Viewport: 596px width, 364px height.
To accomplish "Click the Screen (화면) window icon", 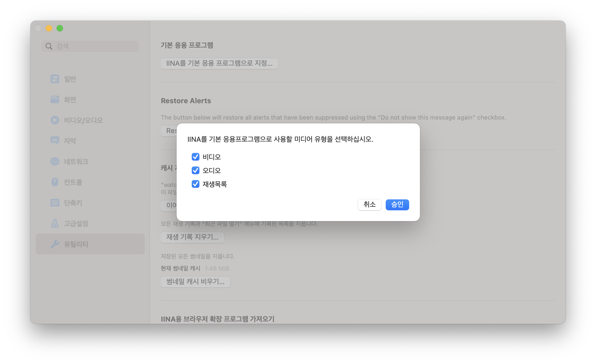I will pyautogui.click(x=55, y=99).
